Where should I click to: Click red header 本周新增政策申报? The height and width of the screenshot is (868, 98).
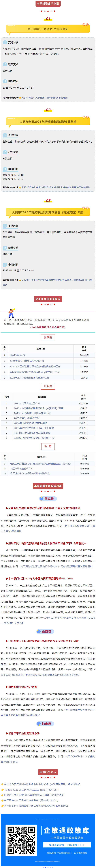48,4
